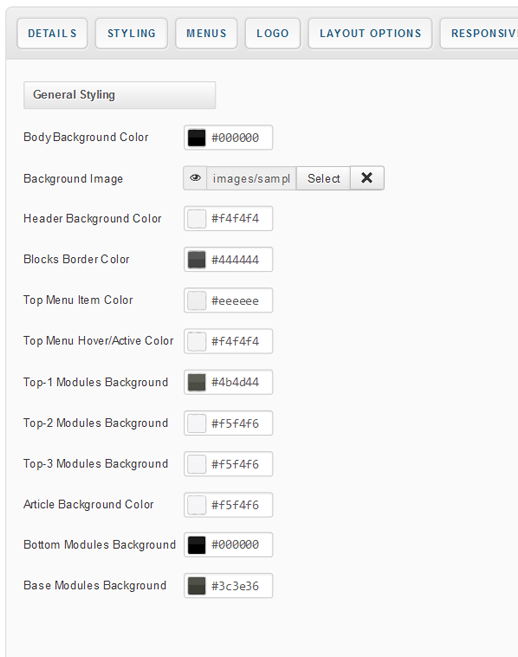Open Header Background Color swatch
Viewport: 518px width, 657px height.
tap(197, 218)
